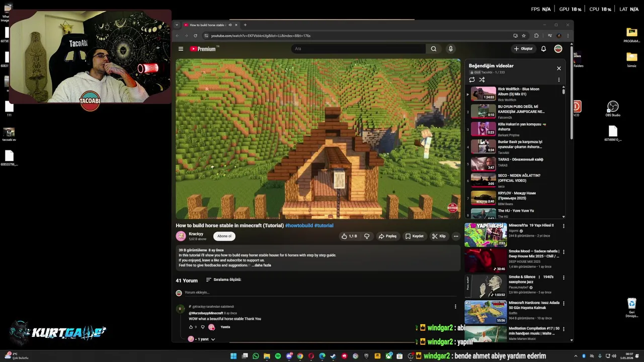The height and width of the screenshot is (362, 644).
Task: Toggle playlist loop button
Action: pyautogui.click(x=471, y=79)
